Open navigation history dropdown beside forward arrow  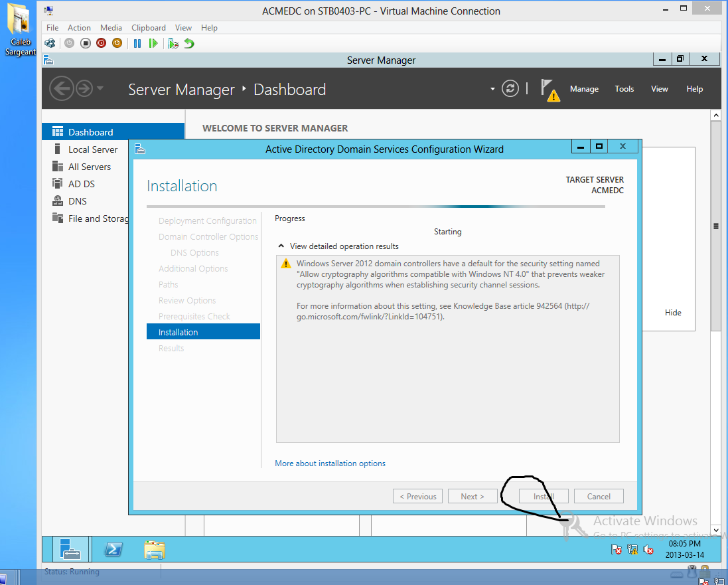[100, 88]
